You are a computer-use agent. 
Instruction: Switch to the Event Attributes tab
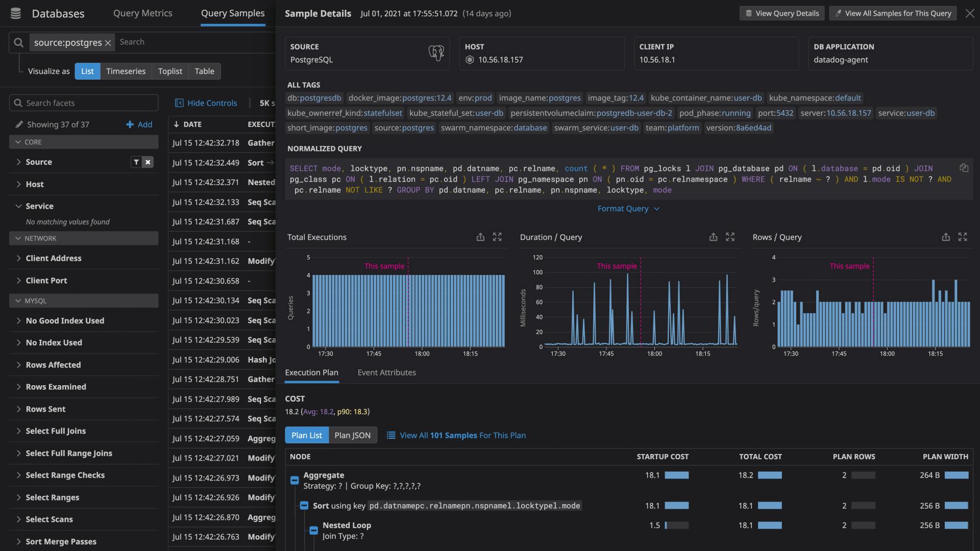pyautogui.click(x=386, y=372)
